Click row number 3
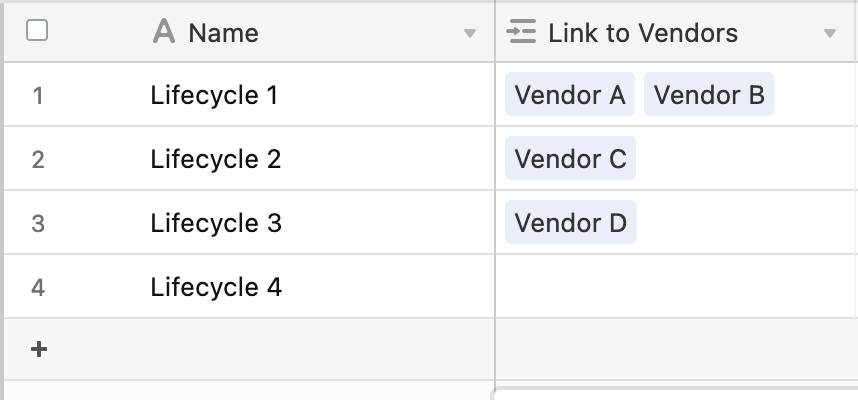This screenshot has width=858, height=400. [38, 224]
